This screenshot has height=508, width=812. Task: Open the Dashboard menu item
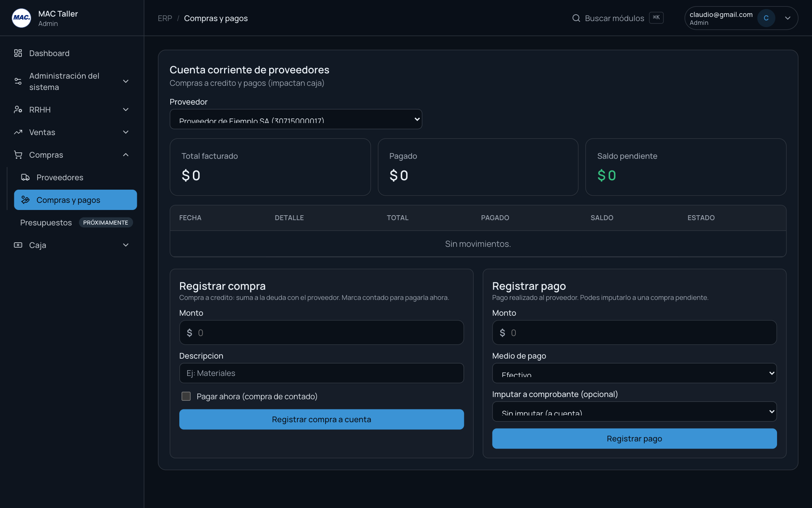click(72, 53)
